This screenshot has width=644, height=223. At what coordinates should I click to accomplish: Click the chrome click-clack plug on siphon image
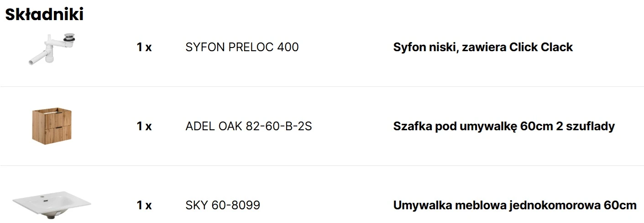[69, 37]
